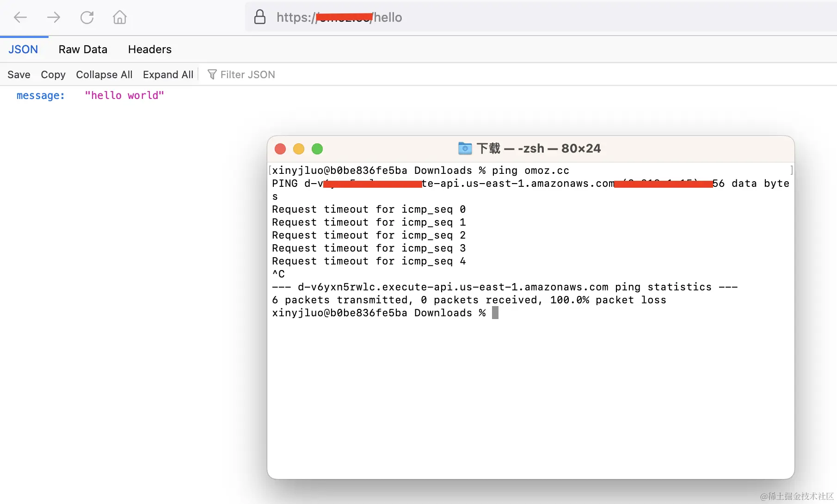Viewport: 837px width, 504px height.
Task: Click the ping statistics header line
Action: 505,287
